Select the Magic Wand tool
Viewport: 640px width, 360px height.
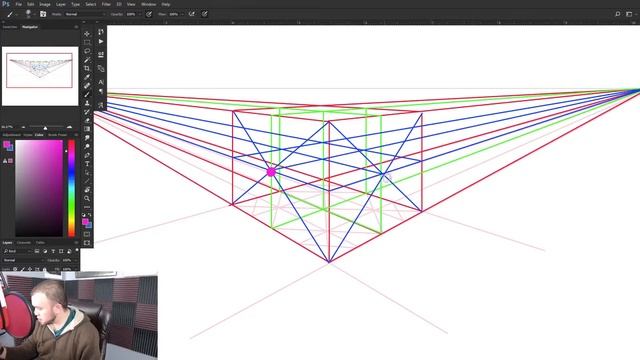87,60
